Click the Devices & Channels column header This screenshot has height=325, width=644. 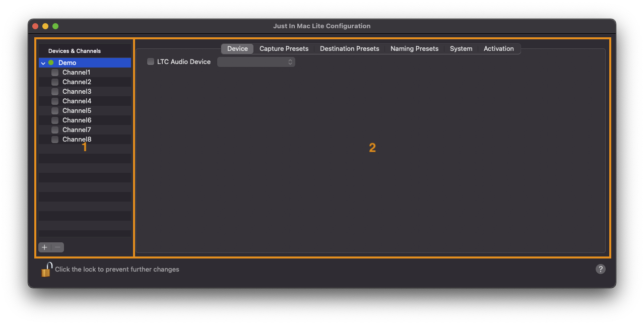point(85,51)
